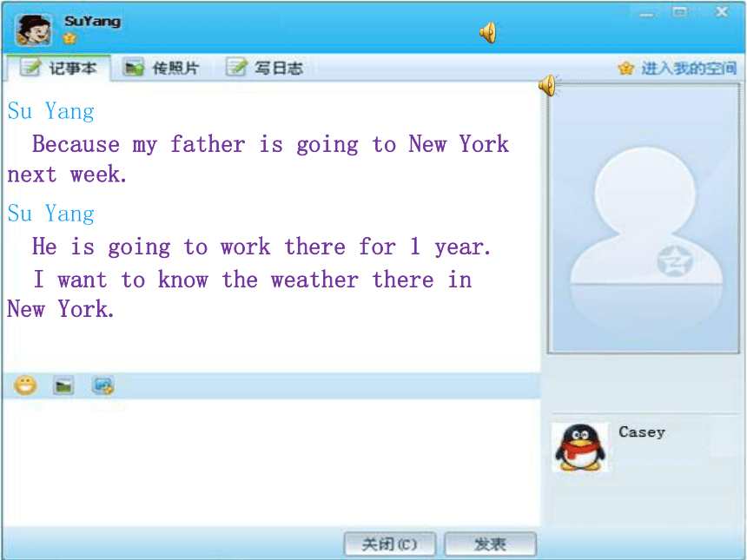The image size is (747, 560).
Task: Minimize the chat window
Action: [646, 13]
